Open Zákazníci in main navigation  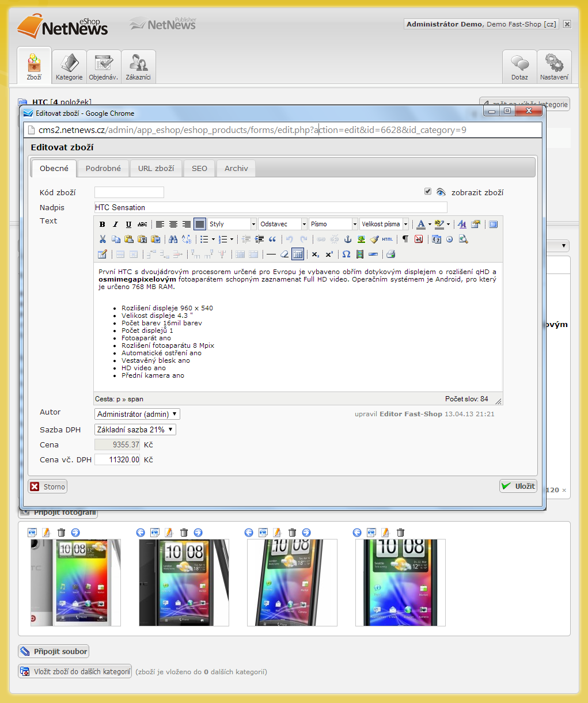138,67
